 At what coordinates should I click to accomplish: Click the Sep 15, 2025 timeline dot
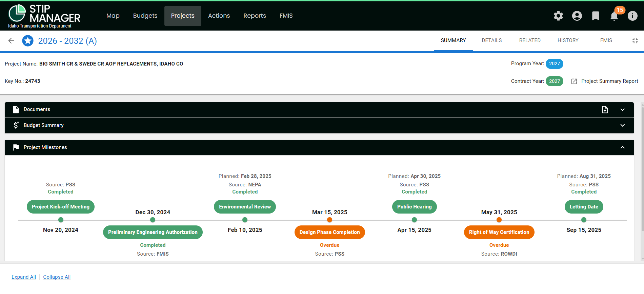(x=584, y=220)
